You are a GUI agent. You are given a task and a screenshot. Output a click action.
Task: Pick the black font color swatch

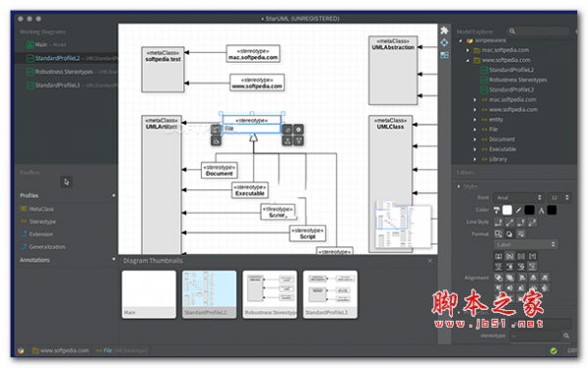552,210
